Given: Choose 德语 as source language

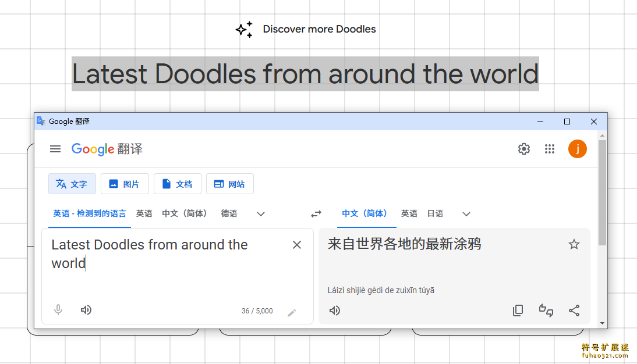Looking at the screenshot, I should 229,213.
